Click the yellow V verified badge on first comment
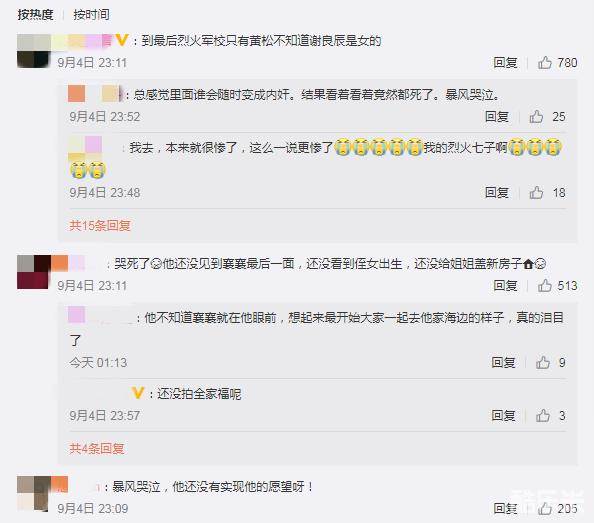Image resolution: width=594 pixels, height=523 pixels. [122, 40]
